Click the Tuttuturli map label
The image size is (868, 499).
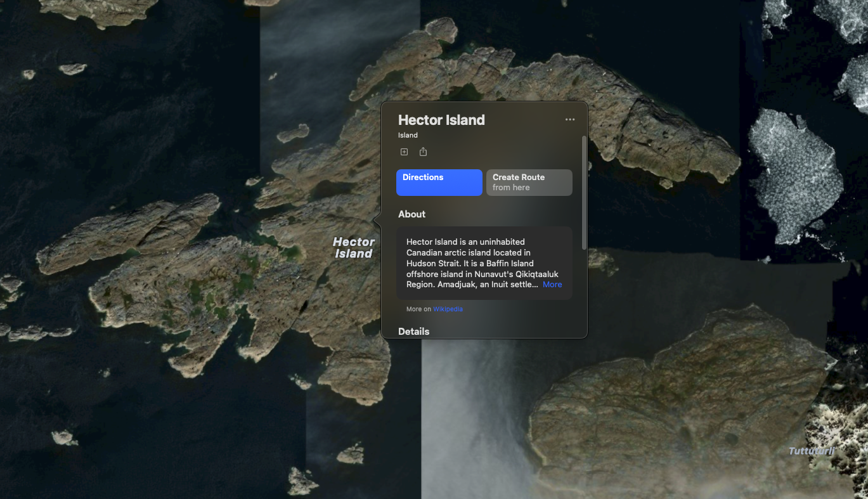(x=812, y=451)
